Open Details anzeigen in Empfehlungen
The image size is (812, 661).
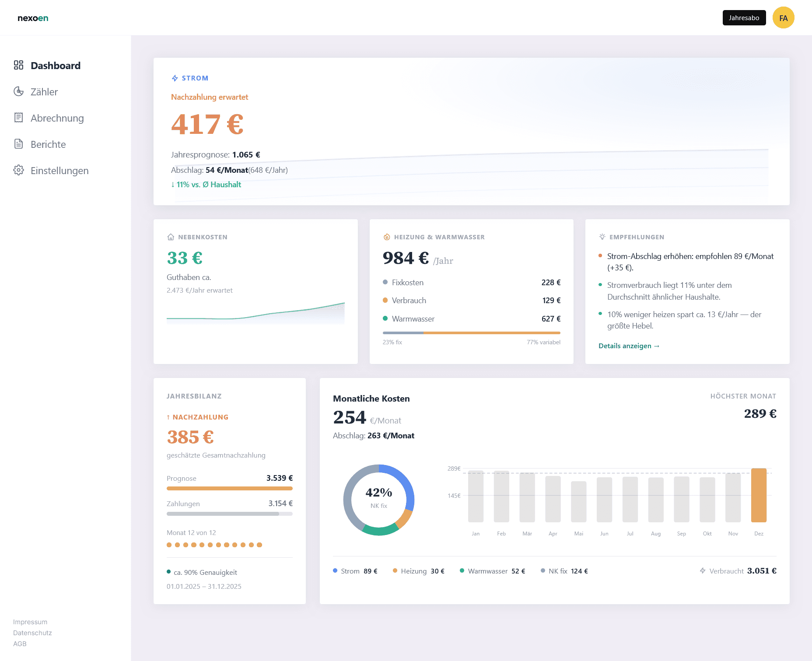[629, 346]
